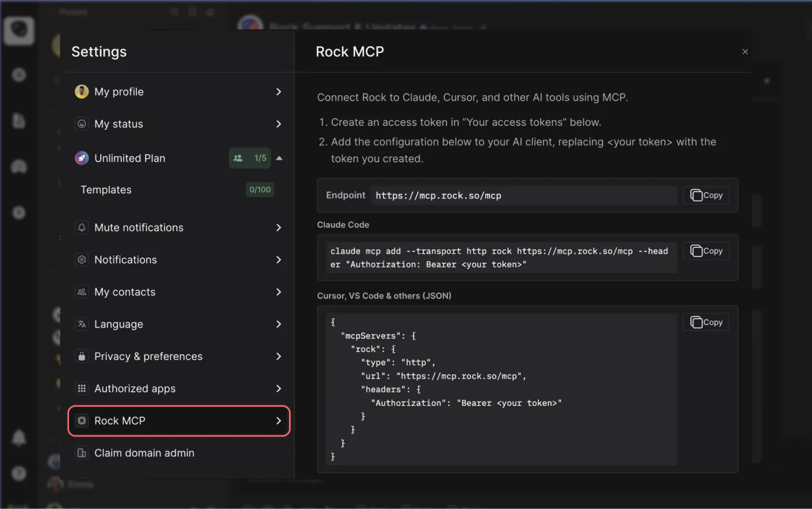Expand Authorized apps chevron
Viewport: 812px width, 509px height.
click(x=278, y=388)
